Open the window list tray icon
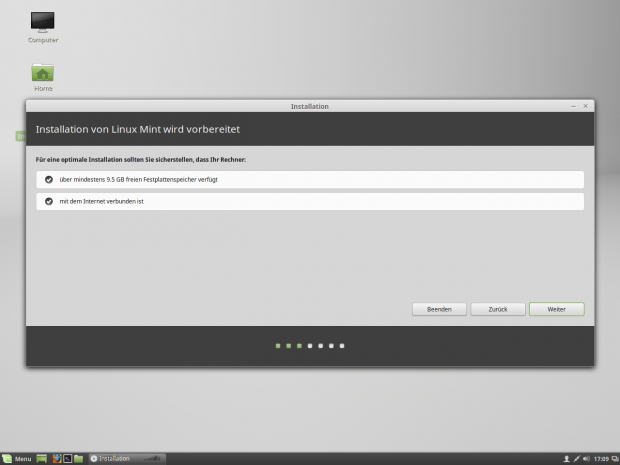 tap(615, 459)
